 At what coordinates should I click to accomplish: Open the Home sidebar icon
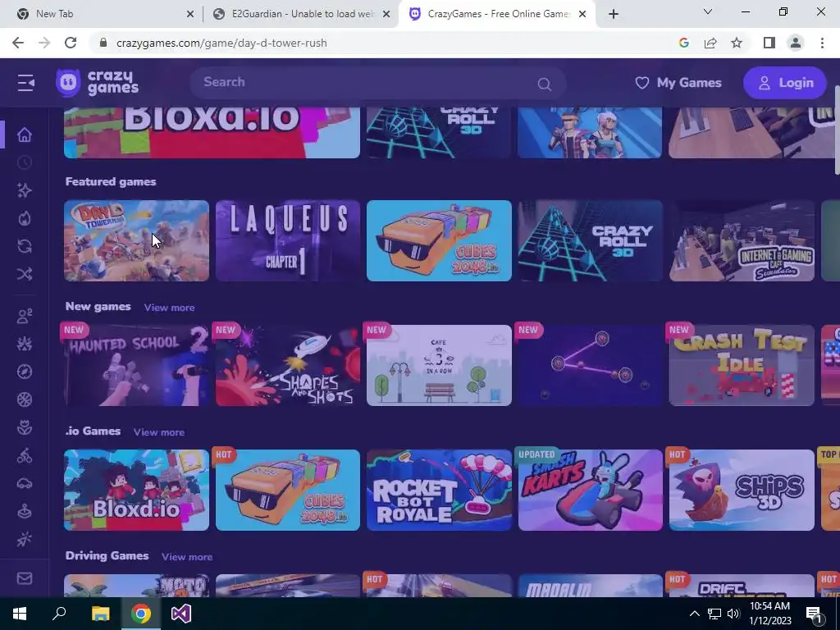tap(25, 135)
